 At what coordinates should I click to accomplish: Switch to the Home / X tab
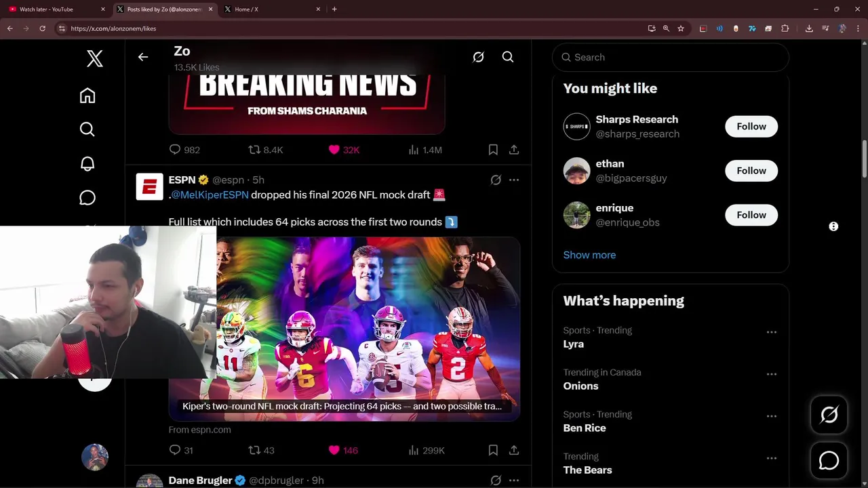[x=272, y=9]
